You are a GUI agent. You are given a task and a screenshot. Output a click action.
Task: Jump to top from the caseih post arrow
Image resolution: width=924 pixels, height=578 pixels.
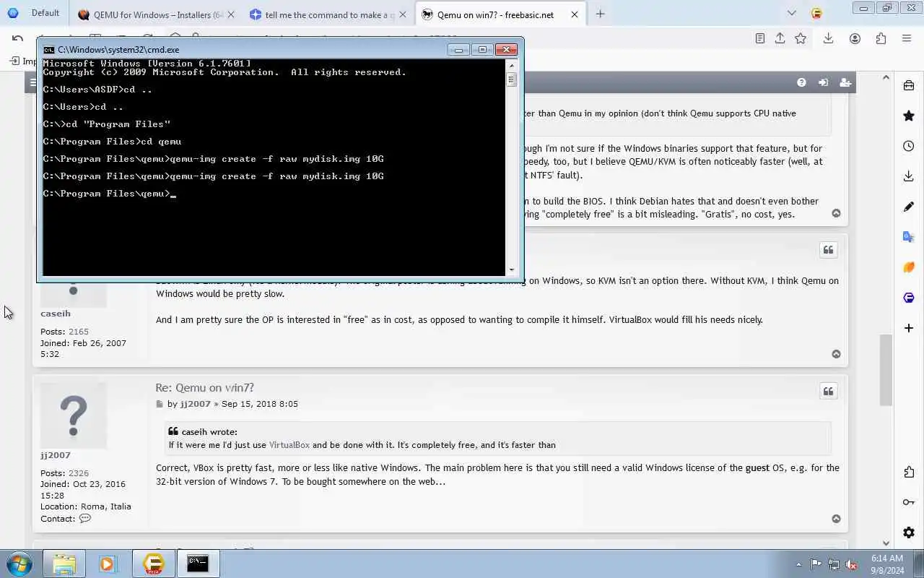point(836,354)
